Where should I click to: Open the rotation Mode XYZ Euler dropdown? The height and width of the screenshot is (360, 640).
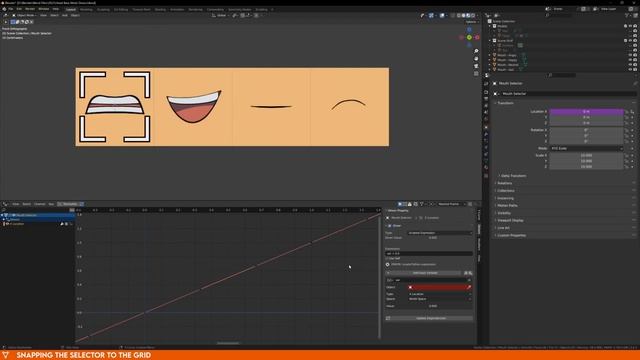[587, 149]
